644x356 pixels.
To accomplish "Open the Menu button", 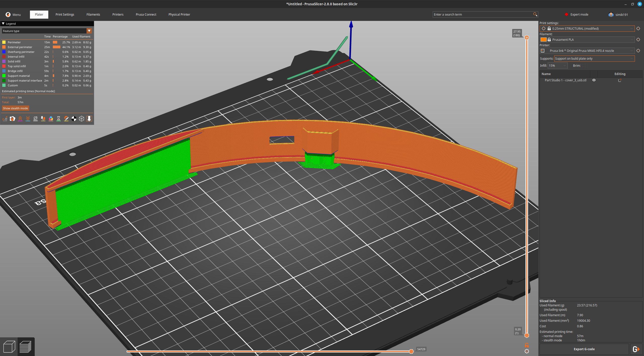I will point(13,15).
